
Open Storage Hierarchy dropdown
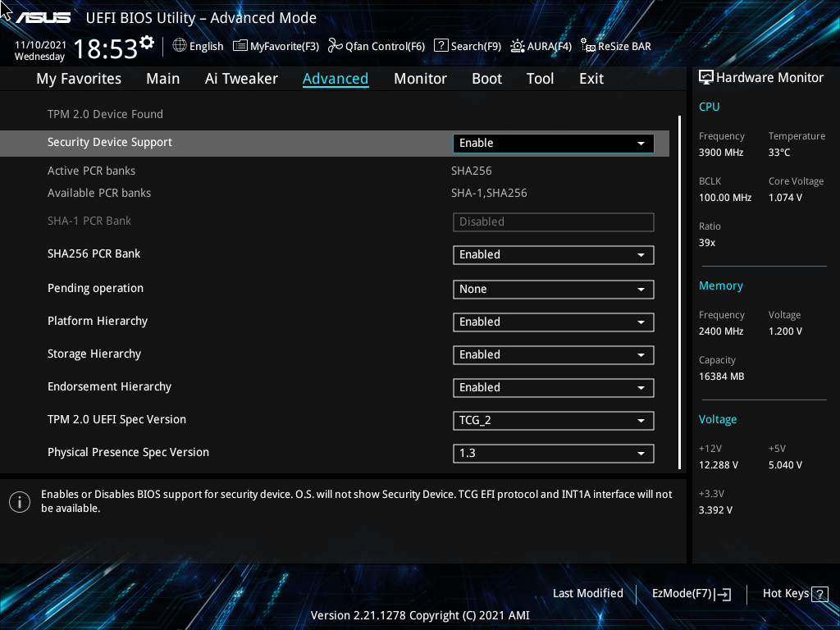554,354
